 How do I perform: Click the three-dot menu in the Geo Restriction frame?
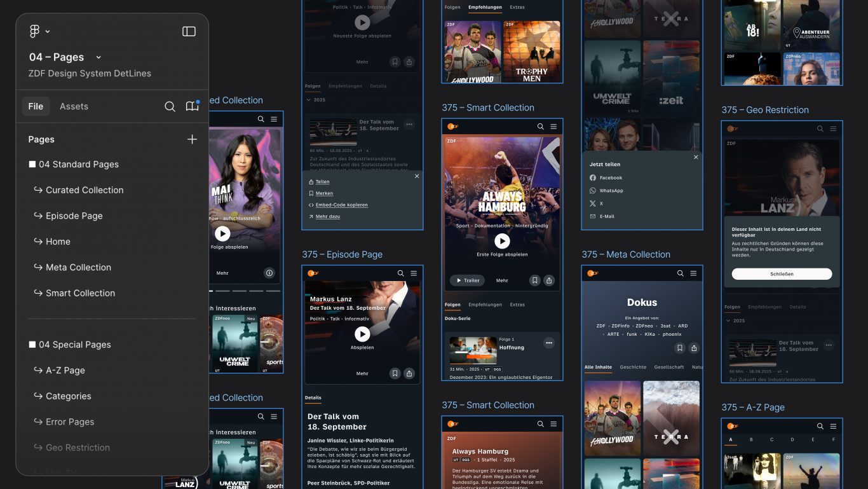tap(829, 345)
